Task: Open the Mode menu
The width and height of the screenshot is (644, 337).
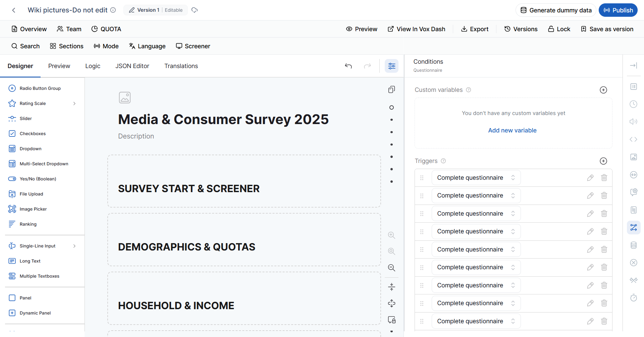Action: click(x=106, y=46)
